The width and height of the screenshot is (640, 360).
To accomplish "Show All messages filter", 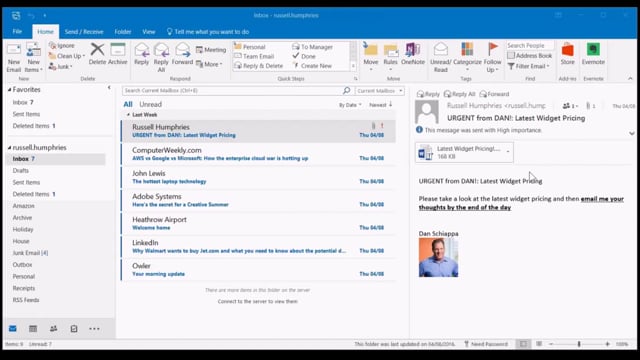I will coord(128,104).
